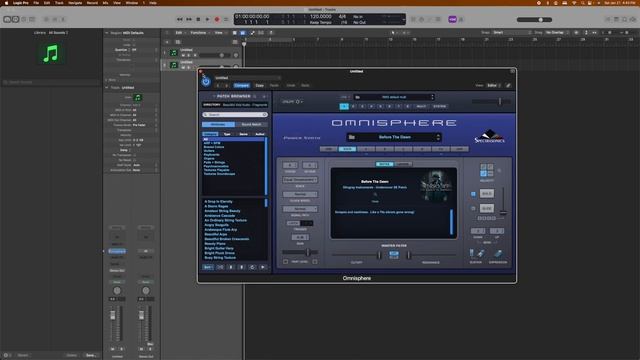The width and height of the screenshot is (640, 360).
Task: Toggle the metronome icon beside count-in
Action: tap(461, 19)
